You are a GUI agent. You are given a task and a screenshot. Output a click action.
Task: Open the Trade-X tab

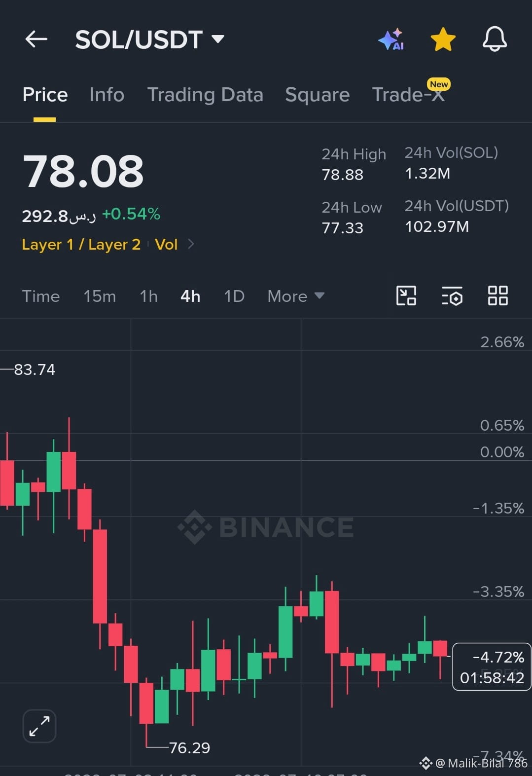pos(408,95)
